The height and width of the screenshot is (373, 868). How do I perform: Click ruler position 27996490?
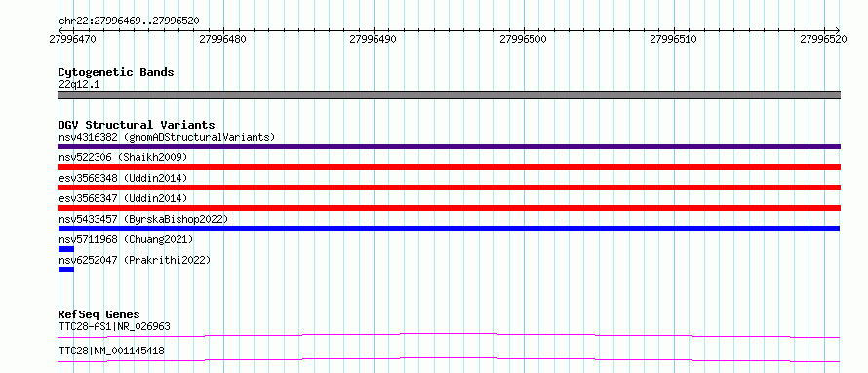click(x=374, y=39)
